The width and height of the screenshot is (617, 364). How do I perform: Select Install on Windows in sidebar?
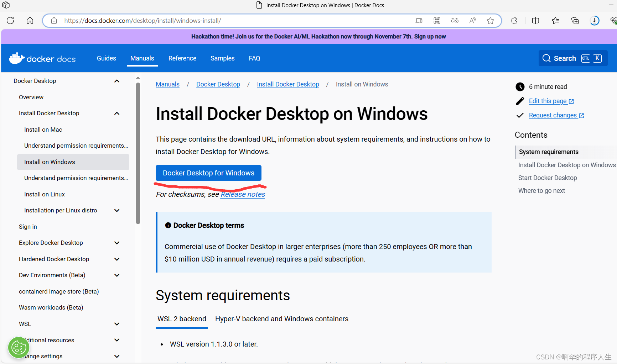click(73, 162)
